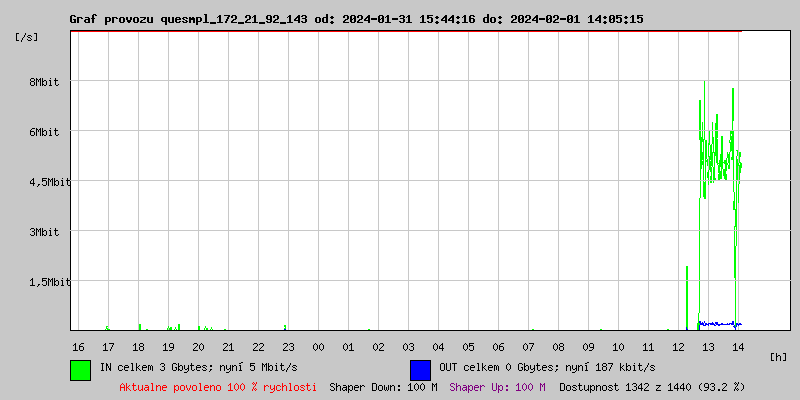Click 'Dostupnost 1342 z 1440 (93.2 %)' text
Screen dimensions: 800x400
tap(652, 387)
